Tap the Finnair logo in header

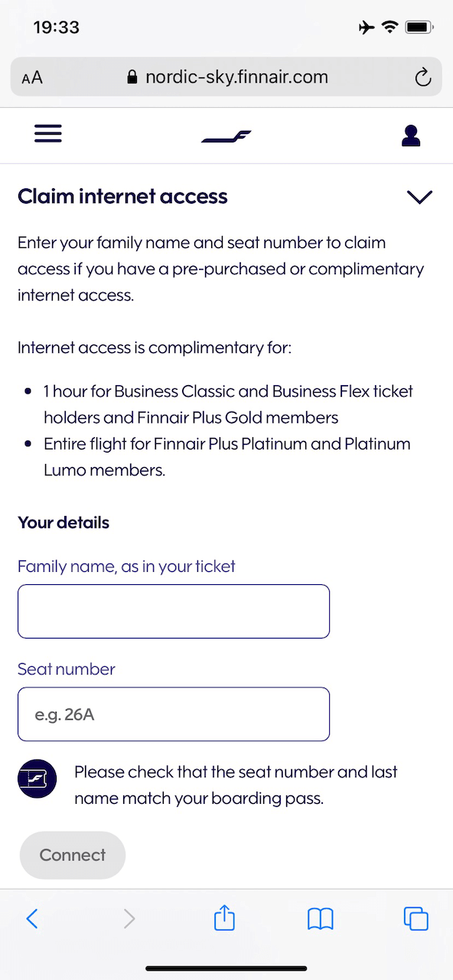226,137
